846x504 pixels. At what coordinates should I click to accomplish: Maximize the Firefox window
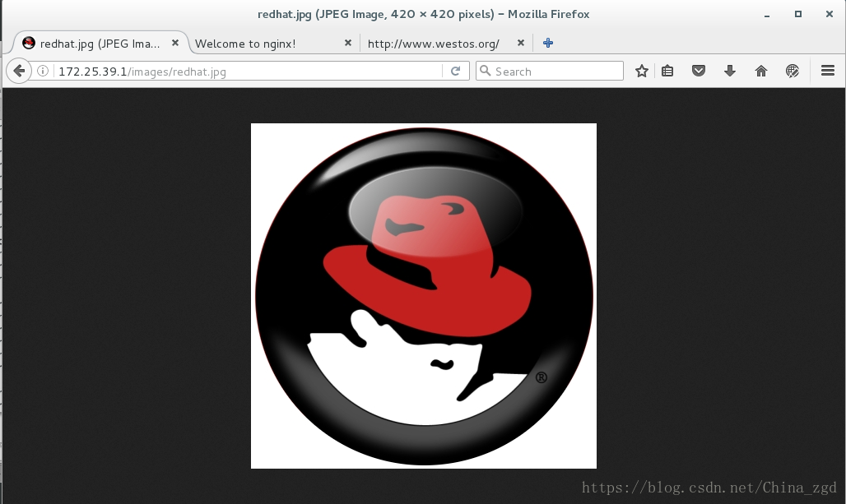tap(798, 14)
